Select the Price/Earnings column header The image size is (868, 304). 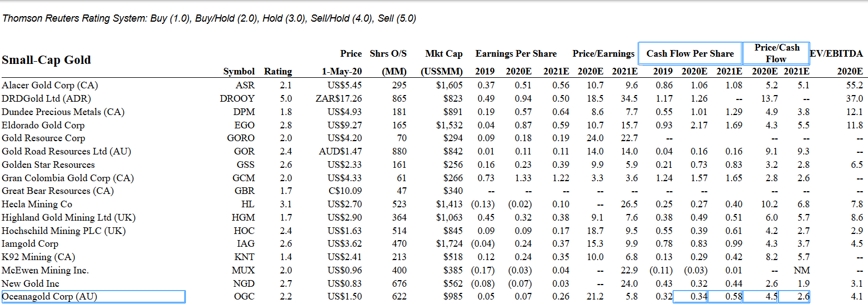coord(603,53)
